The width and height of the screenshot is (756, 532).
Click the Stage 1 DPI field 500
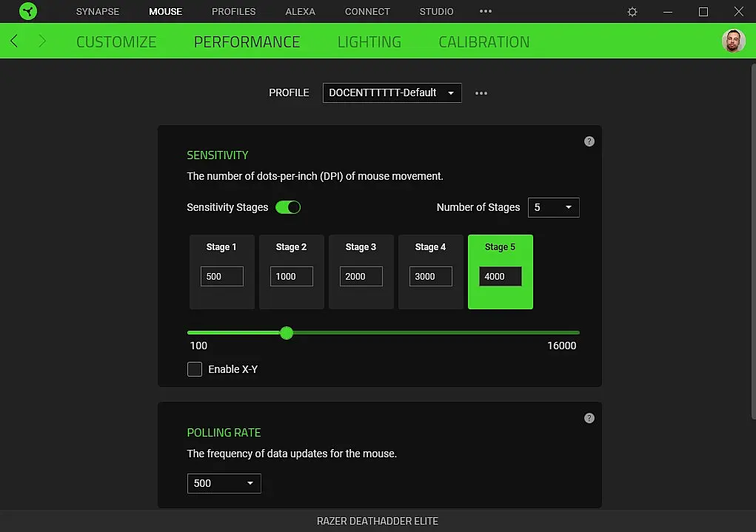click(x=222, y=276)
